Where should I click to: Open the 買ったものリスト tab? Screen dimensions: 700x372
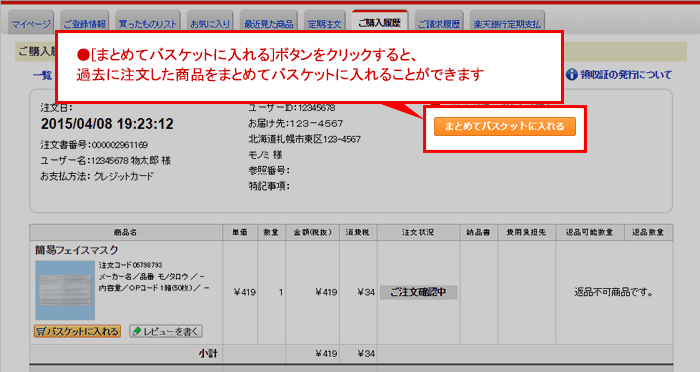pyautogui.click(x=148, y=23)
